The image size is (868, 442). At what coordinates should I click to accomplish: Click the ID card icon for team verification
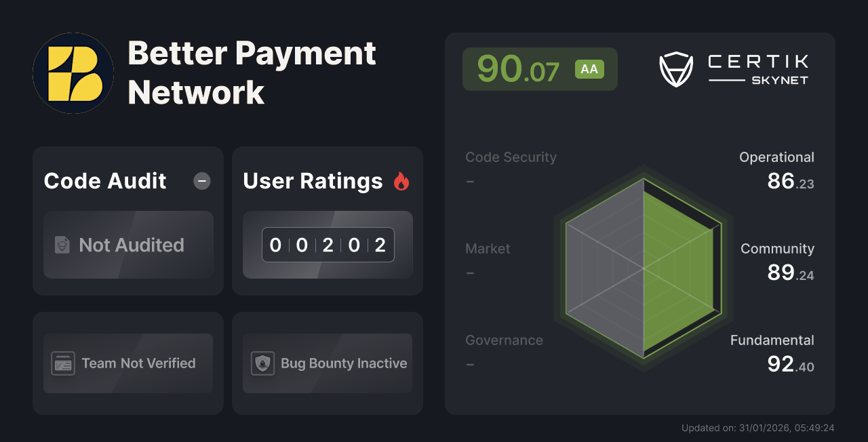pos(63,363)
